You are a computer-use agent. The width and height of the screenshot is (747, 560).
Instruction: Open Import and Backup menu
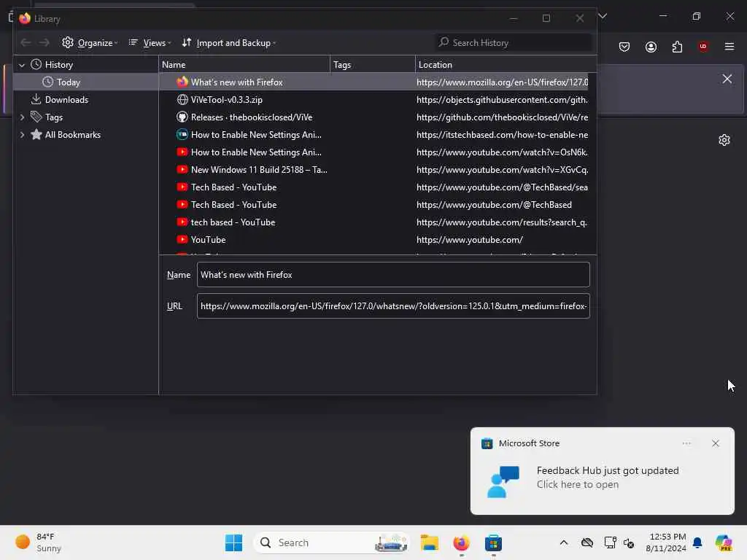(x=228, y=43)
